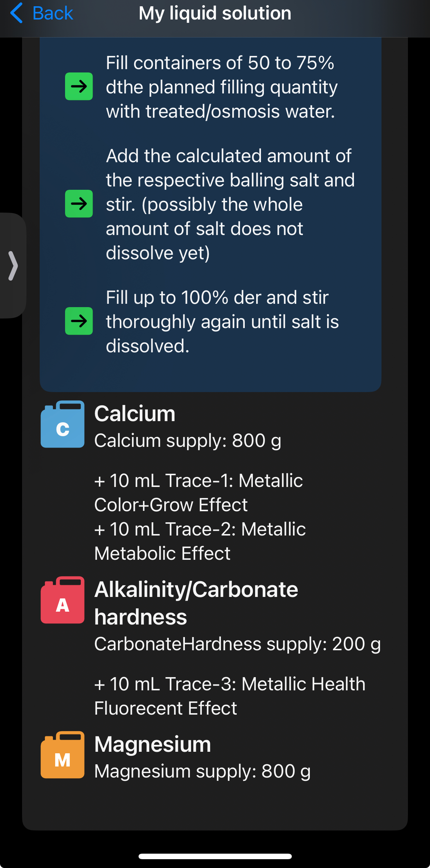Click the green arrow beside 'Fill containers' step
Image resolution: width=430 pixels, height=868 pixels.
tap(79, 86)
